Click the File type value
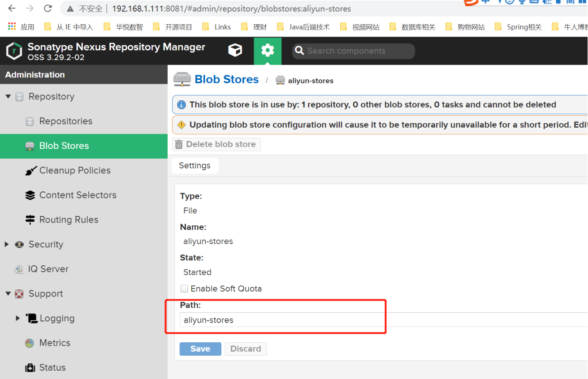This screenshot has height=379, width=588. 190,211
